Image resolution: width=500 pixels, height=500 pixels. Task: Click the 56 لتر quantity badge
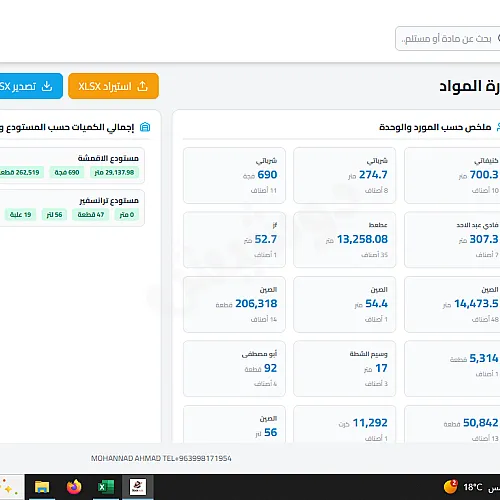click(54, 215)
